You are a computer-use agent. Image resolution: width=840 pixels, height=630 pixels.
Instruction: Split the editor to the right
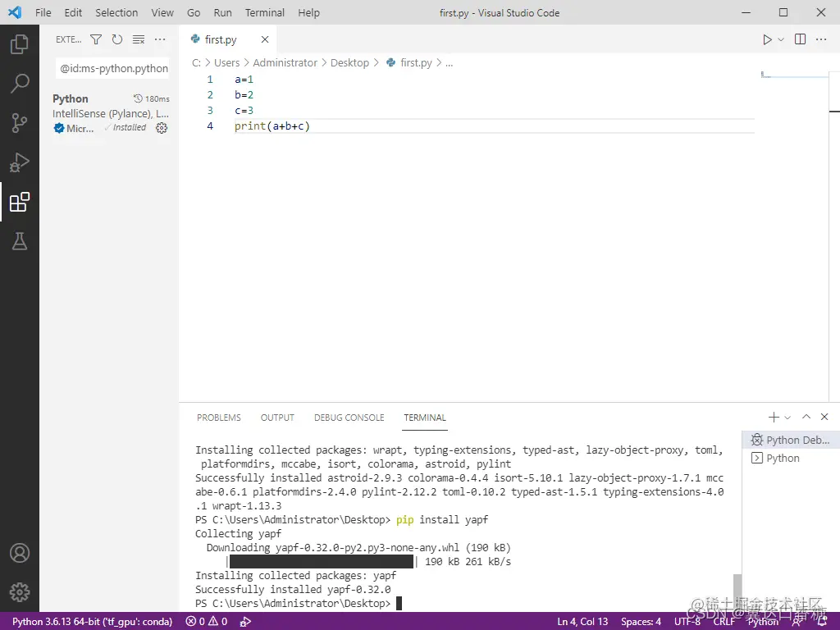point(800,39)
